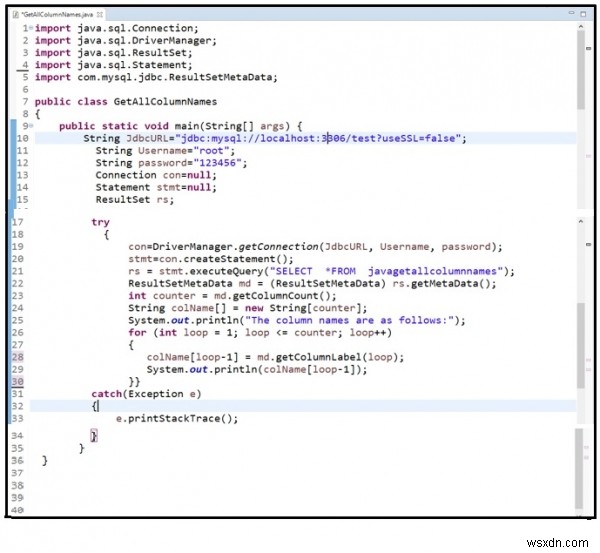Viewport: 600px width, 553px height.
Task: Click line number 30 in the gutter
Action: [x=18, y=382]
